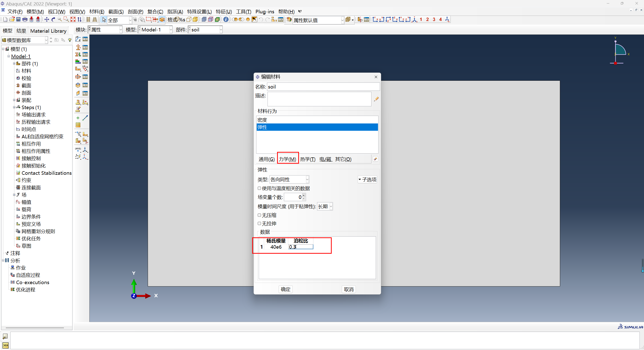Open the 通用(G) behavior menu
The width and height of the screenshot is (644, 350).
click(267, 159)
